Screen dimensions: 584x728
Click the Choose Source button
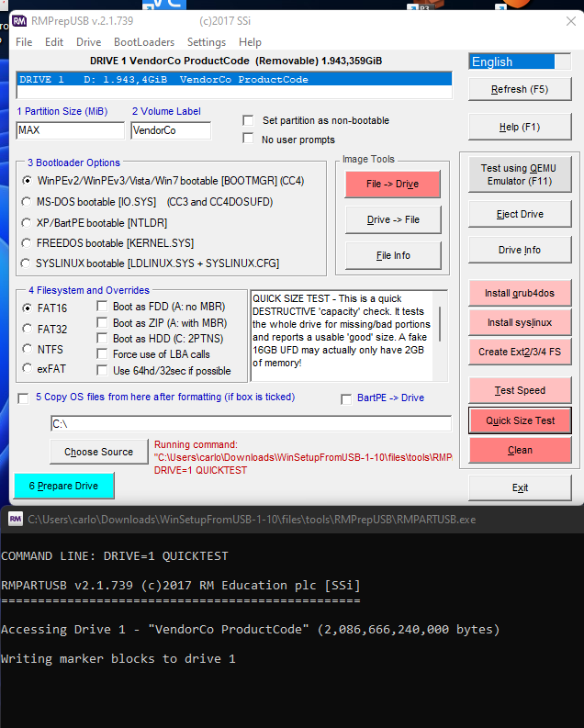click(x=98, y=452)
